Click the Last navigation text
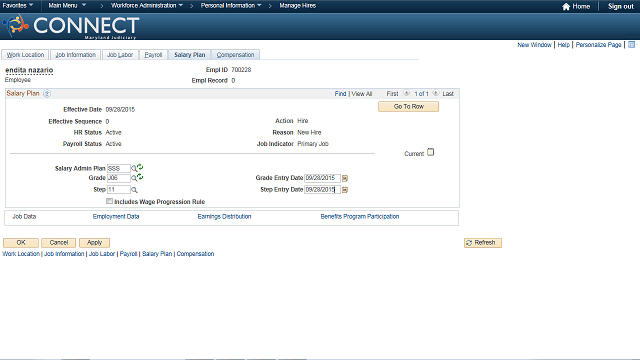The height and width of the screenshot is (360, 640). [448, 94]
